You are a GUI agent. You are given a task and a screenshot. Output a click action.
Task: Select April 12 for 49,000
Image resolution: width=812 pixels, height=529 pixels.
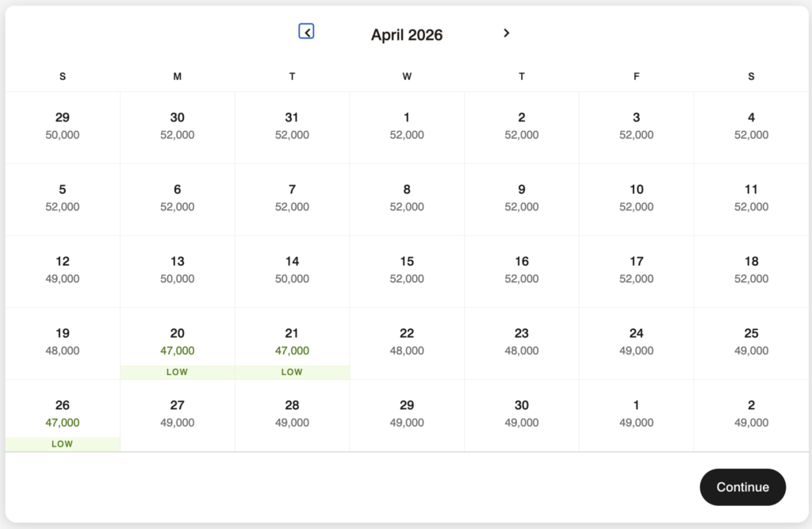(x=63, y=270)
